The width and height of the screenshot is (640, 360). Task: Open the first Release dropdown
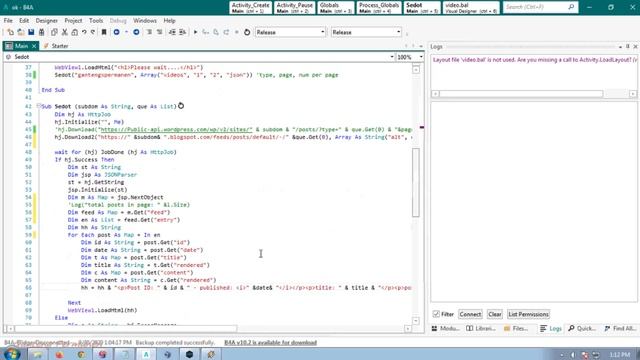click(290, 32)
